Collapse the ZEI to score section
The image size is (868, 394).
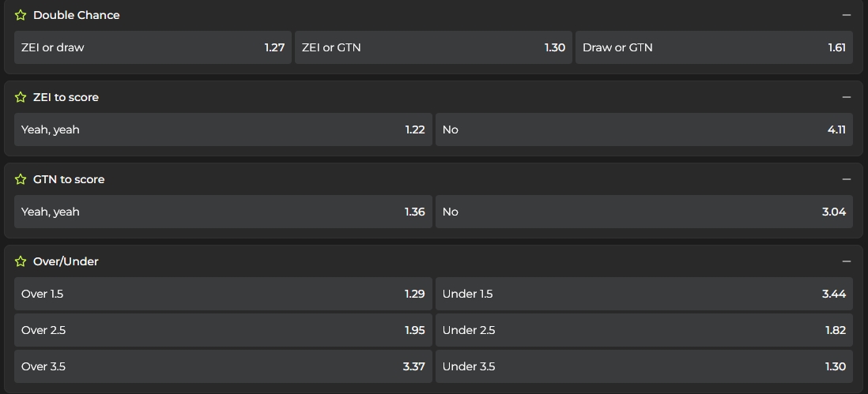[x=847, y=97]
